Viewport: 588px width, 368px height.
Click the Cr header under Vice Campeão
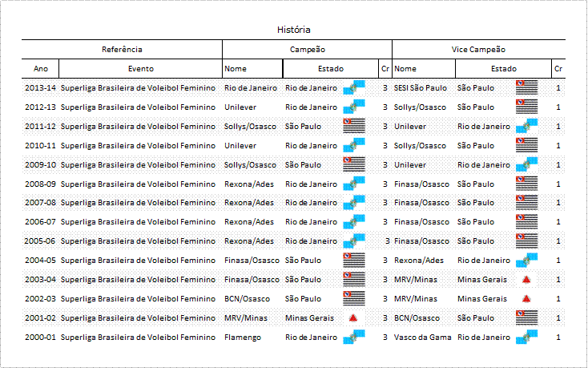tap(558, 69)
